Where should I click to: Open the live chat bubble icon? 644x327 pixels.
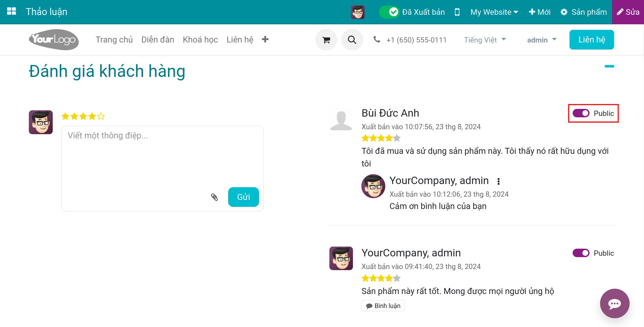615,303
